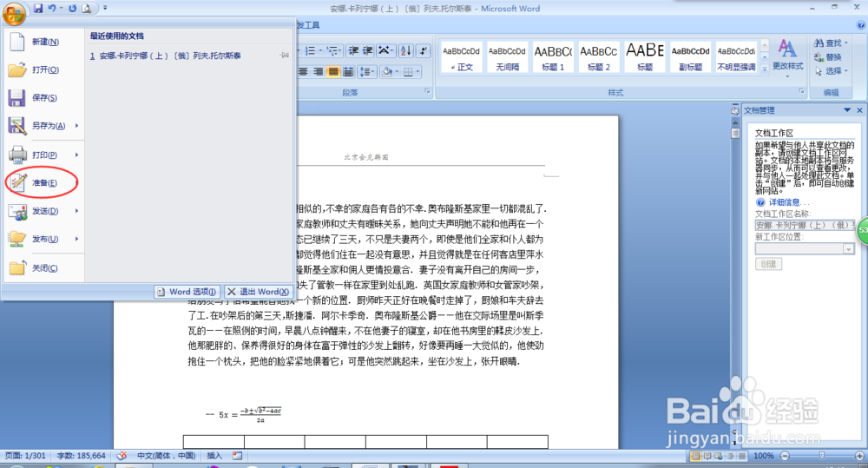Viewport: 868px width, 468px height.
Task: Choose Save (保存) in Office menu
Action: coord(44,97)
